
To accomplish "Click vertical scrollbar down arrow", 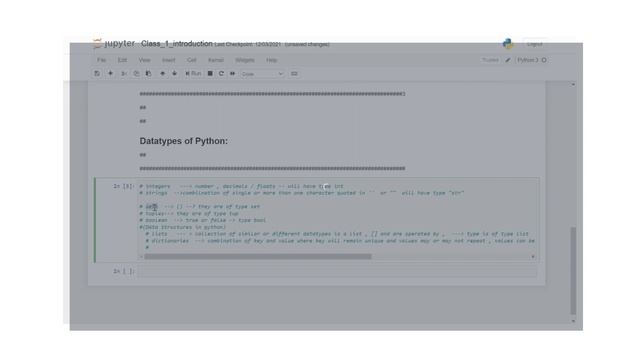I will click(x=573, y=321).
